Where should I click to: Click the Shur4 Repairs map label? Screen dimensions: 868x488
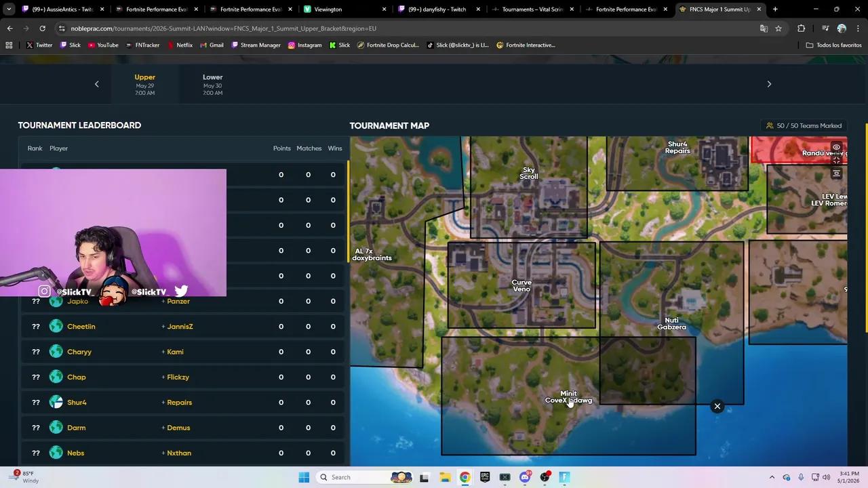pos(677,147)
